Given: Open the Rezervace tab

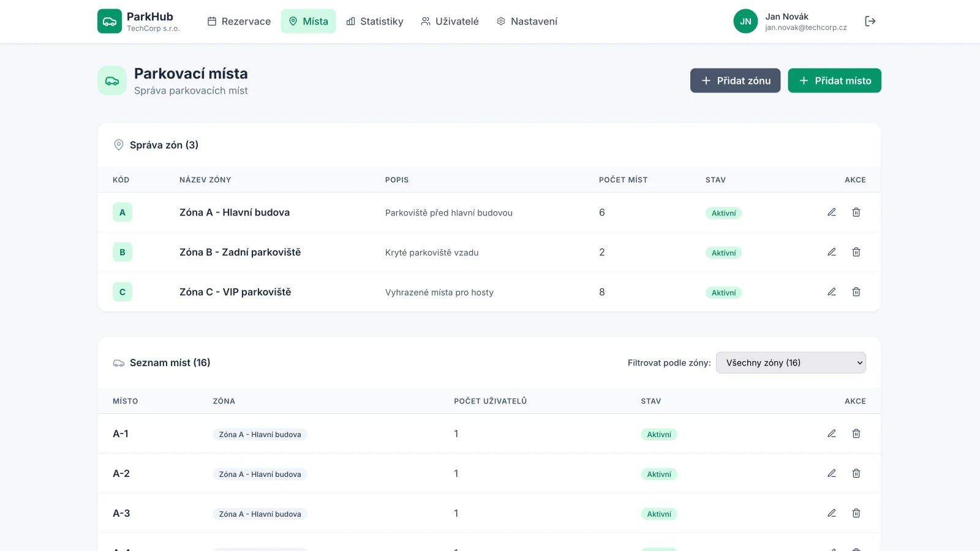Looking at the screenshot, I should (239, 21).
